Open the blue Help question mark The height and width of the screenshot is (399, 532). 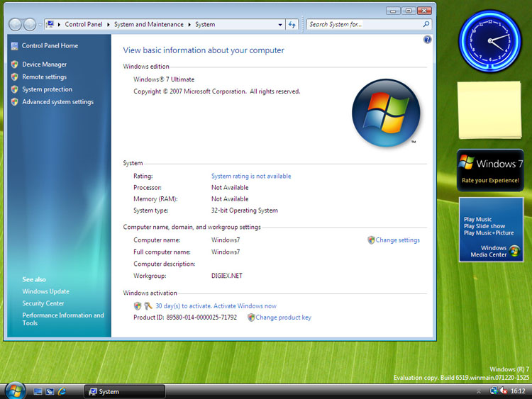428,40
